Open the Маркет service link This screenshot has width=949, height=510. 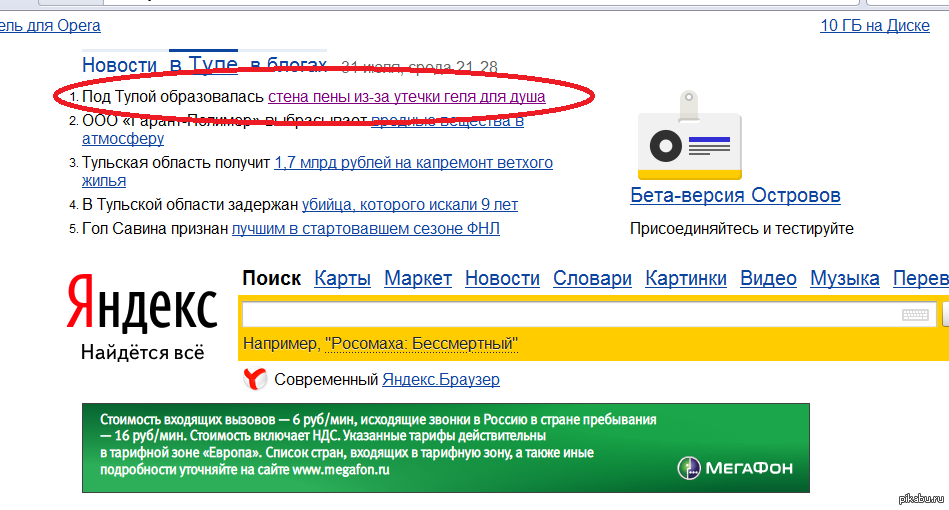pyautogui.click(x=418, y=279)
